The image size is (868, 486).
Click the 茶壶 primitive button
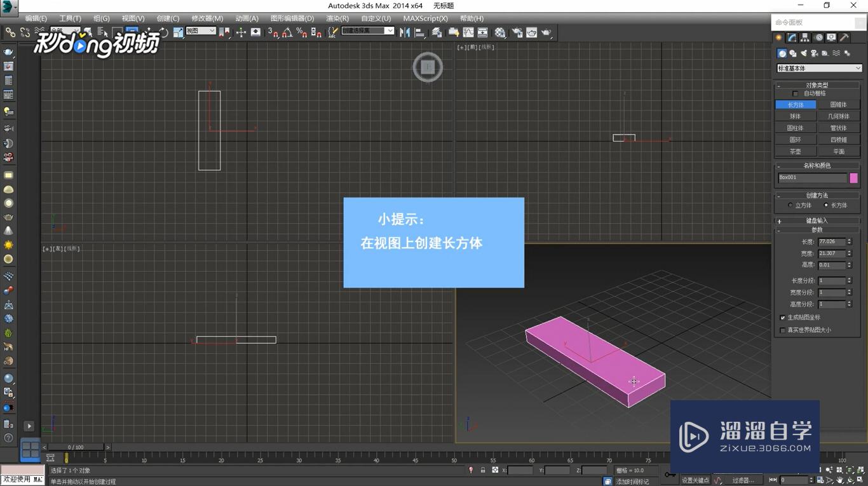(794, 151)
